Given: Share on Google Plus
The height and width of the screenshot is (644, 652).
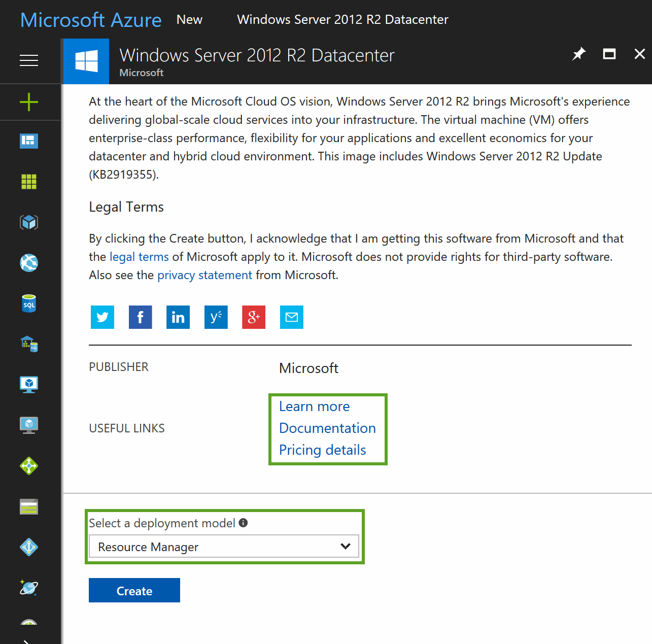Looking at the screenshot, I should point(254,317).
